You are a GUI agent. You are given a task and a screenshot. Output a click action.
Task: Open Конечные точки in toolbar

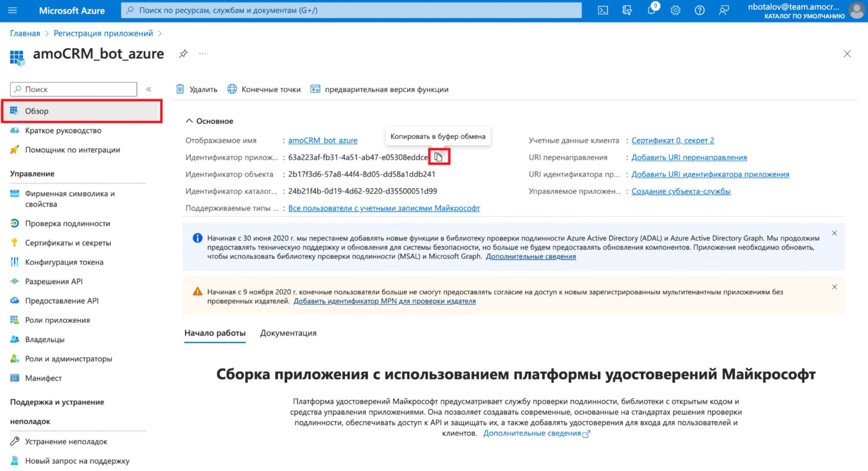(x=264, y=89)
